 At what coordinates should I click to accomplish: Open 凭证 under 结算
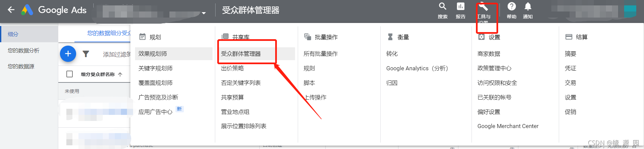pos(571,68)
